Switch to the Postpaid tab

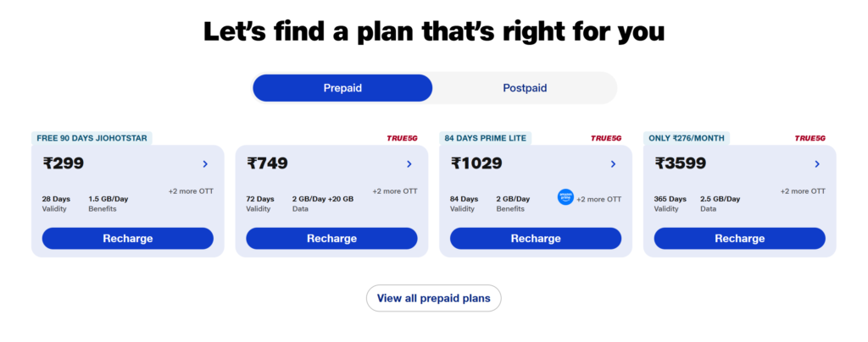point(525,88)
